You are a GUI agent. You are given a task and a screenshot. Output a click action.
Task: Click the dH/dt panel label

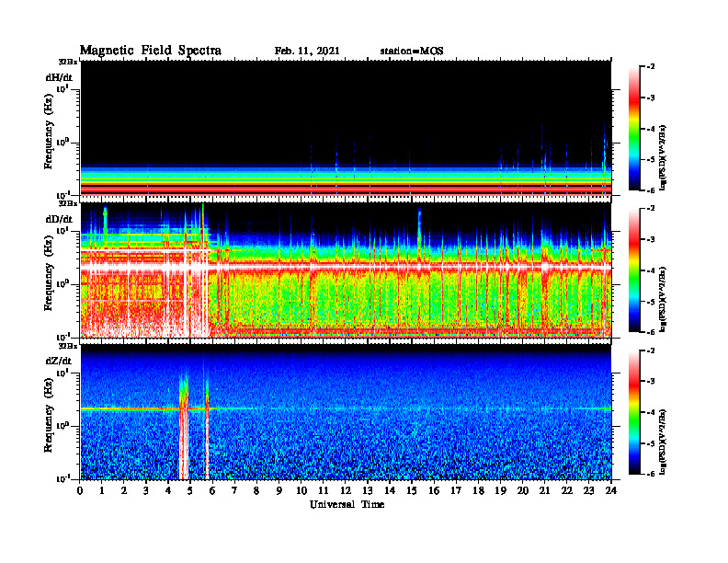click(x=59, y=78)
